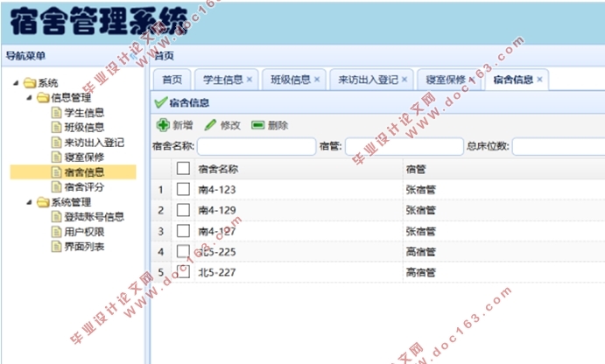Close the 来访出入登记 tab
This screenshot has height=364, width=605.
coord(405,80)
